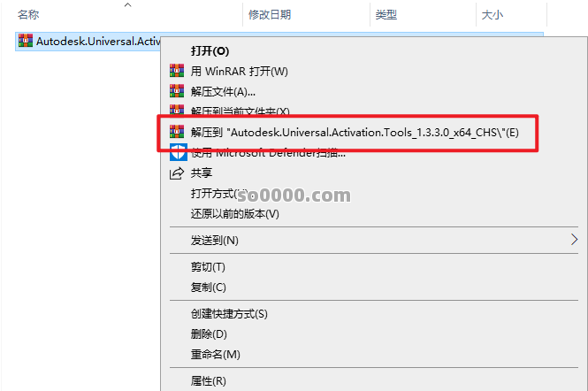
Task: Click the WinRAR icon next to '解压文件(A)...'
Action: pos(175,91)
